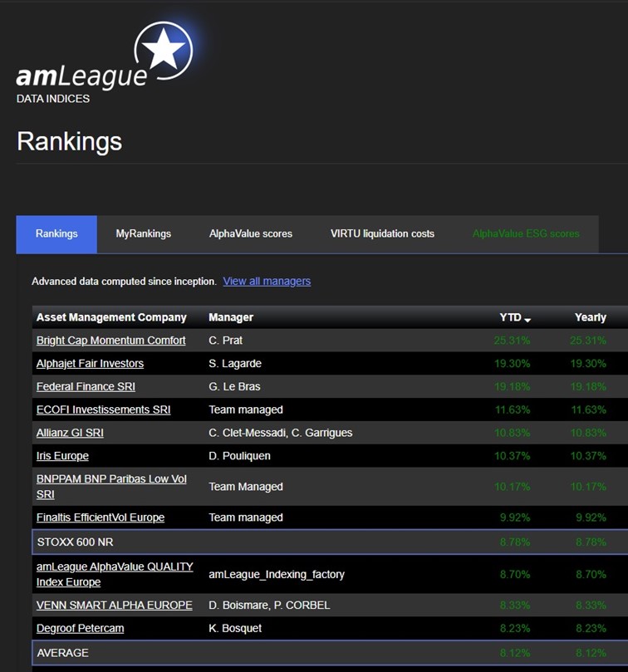Open Finaltis EfficientVol Europe link

[x=101, y=517]
